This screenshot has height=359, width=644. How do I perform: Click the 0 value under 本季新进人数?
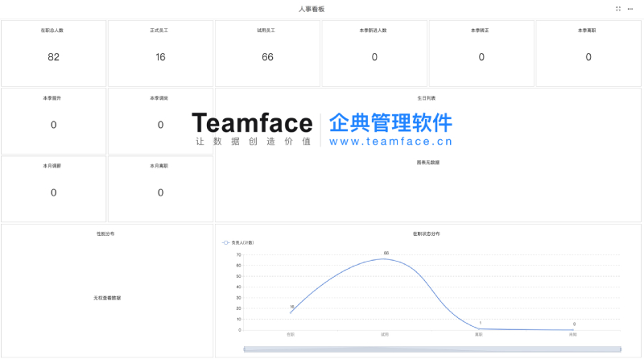[x=374, y=57]
